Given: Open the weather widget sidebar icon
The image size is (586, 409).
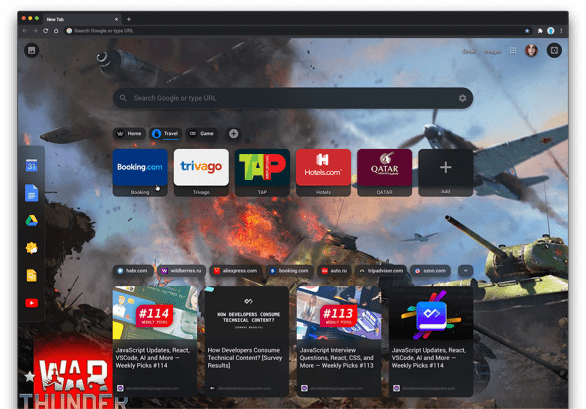Looking at the screenshot, I should pyautogui.click(x=31, y=248).
